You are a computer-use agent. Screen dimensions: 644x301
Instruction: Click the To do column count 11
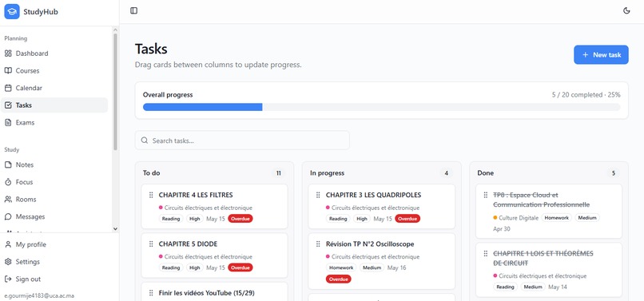point(279,173)
